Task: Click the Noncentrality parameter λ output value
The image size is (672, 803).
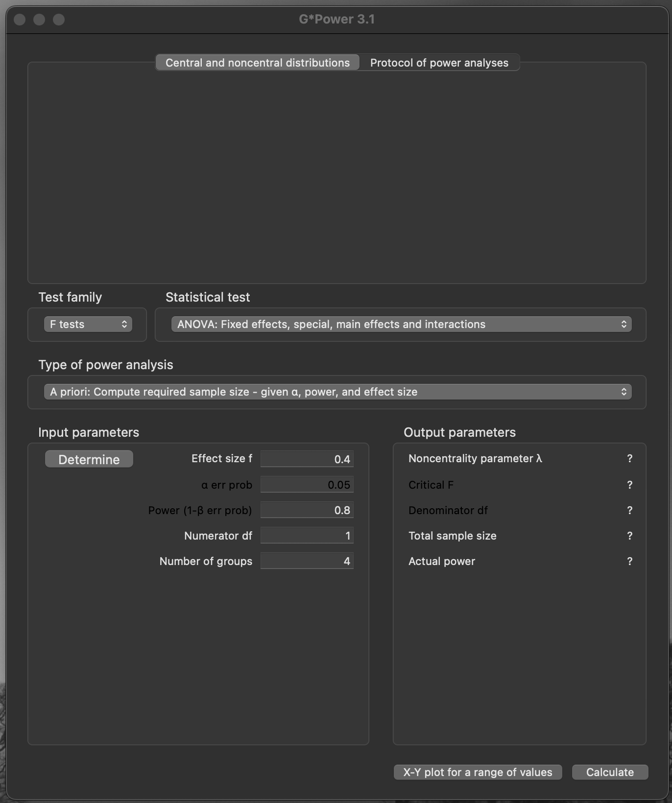Action: 629,458
